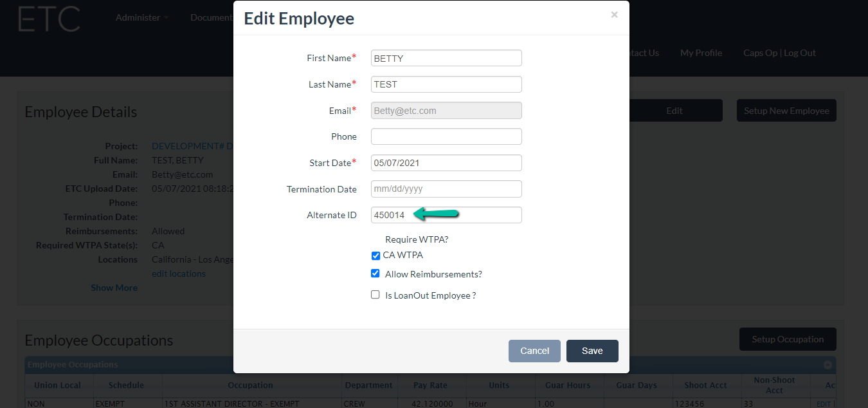
Task: Uncheck the CA WTPA checkbox
Action: [375, 255]
